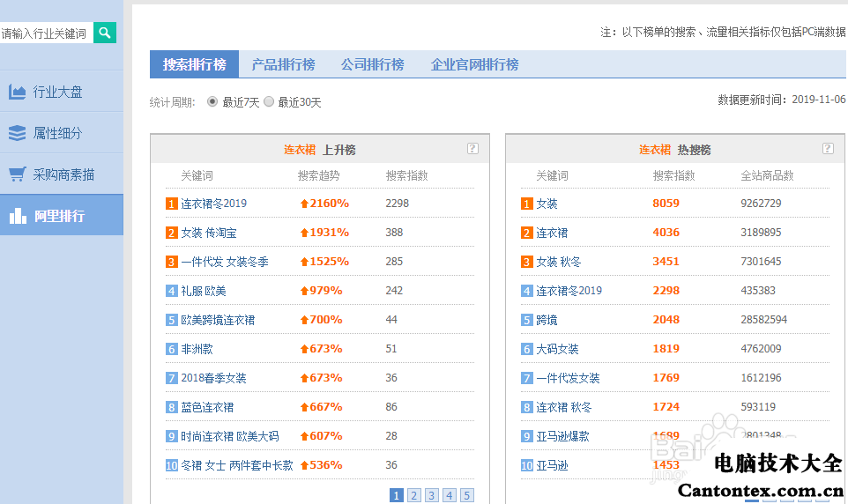The image size is (848, 504).
Task: Click the 阿里排行 bar chart icon
Action: (x=17, y=216)
